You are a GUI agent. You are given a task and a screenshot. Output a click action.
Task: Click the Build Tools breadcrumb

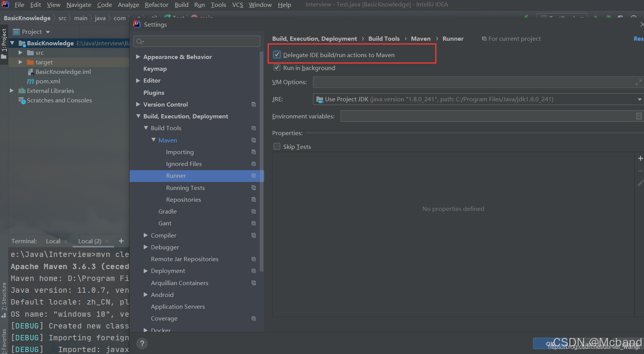[384, 38]
